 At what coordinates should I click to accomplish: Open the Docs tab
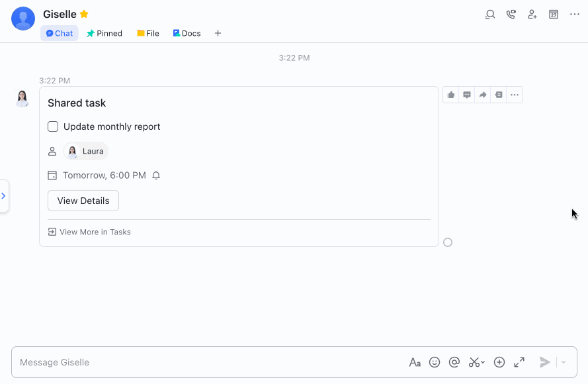point(186,32)
